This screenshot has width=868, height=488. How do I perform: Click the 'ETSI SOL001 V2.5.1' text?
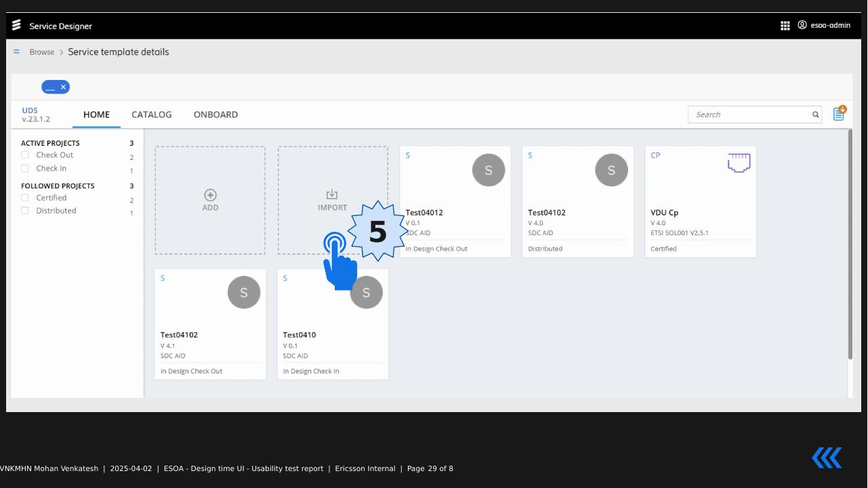tap(680, 233)
